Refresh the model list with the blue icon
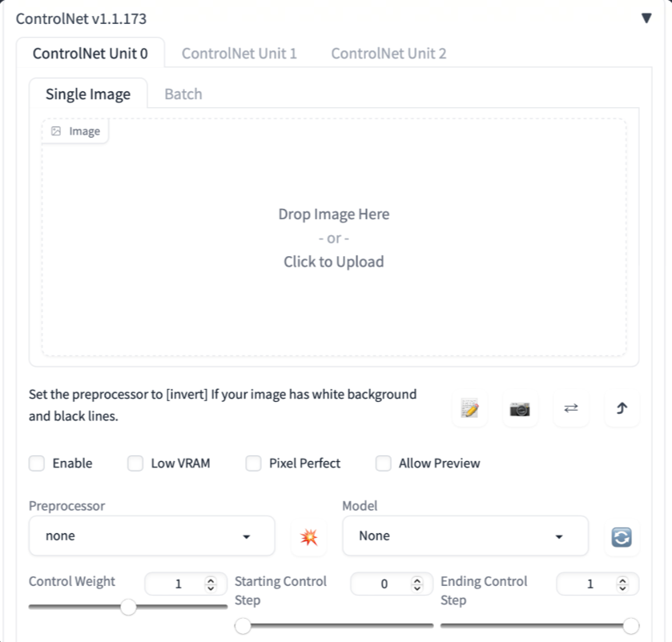The image size is (672, 642). (622, 536)
